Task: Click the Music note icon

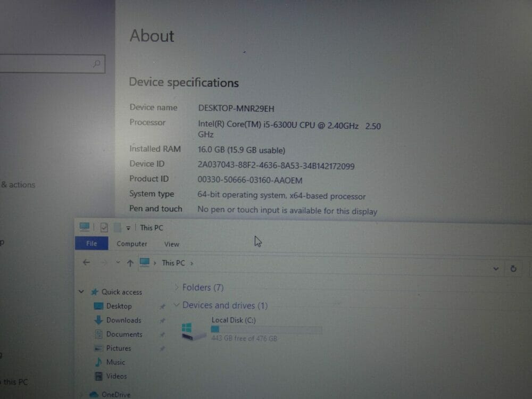Action: (98, 362)
